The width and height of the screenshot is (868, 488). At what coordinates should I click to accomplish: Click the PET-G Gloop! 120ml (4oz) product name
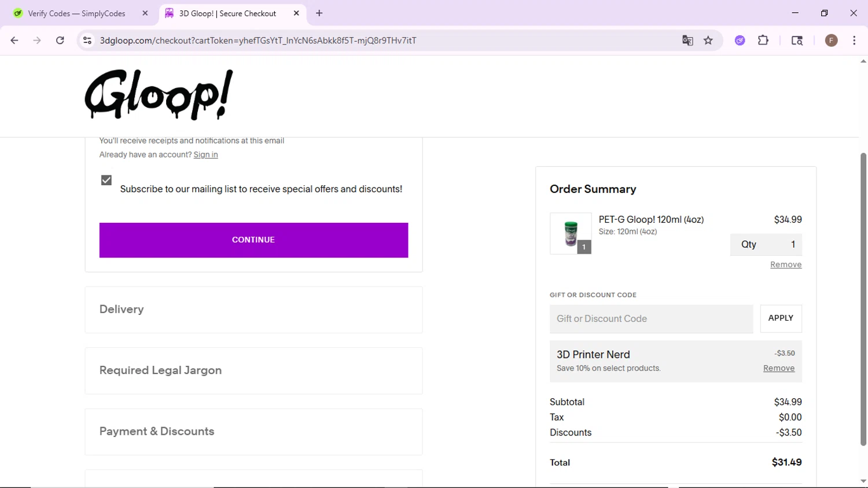point(651,219)
